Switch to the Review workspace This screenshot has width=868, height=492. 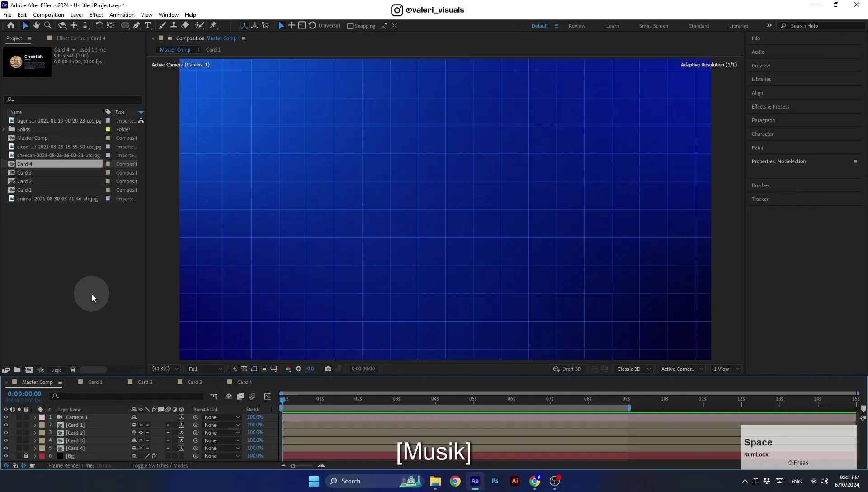[577, 26]
